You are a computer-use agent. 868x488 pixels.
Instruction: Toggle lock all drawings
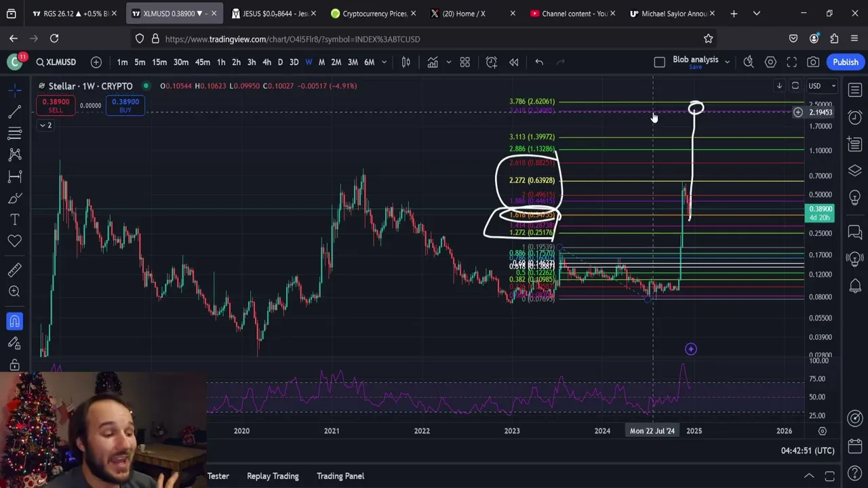coord(14,365)
